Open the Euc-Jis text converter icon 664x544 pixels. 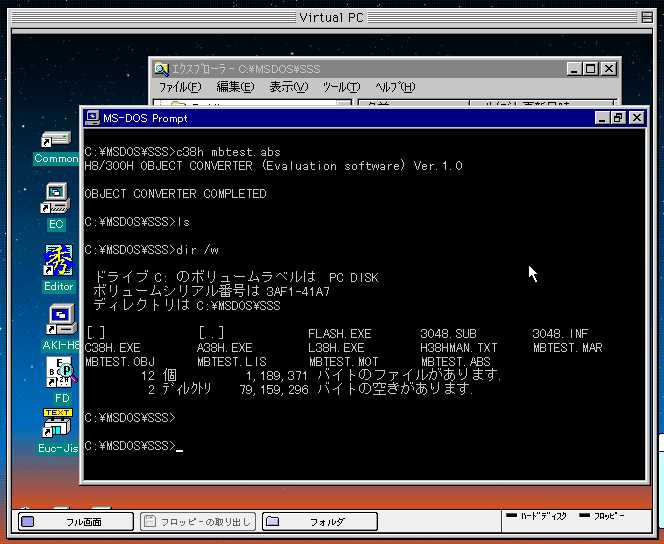pyautogui.click(x=57, y=423)
